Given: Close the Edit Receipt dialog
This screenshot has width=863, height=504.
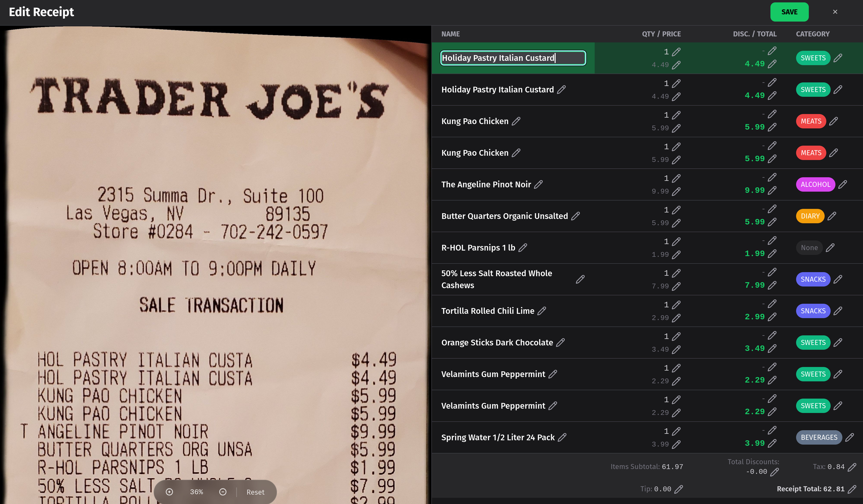Looking at the screenshot, I should click(x=835, y=12).
